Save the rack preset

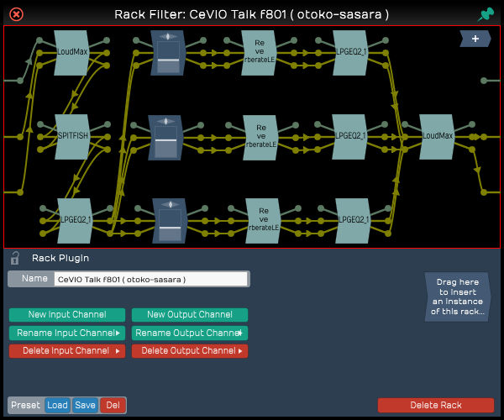click(85, 405)
